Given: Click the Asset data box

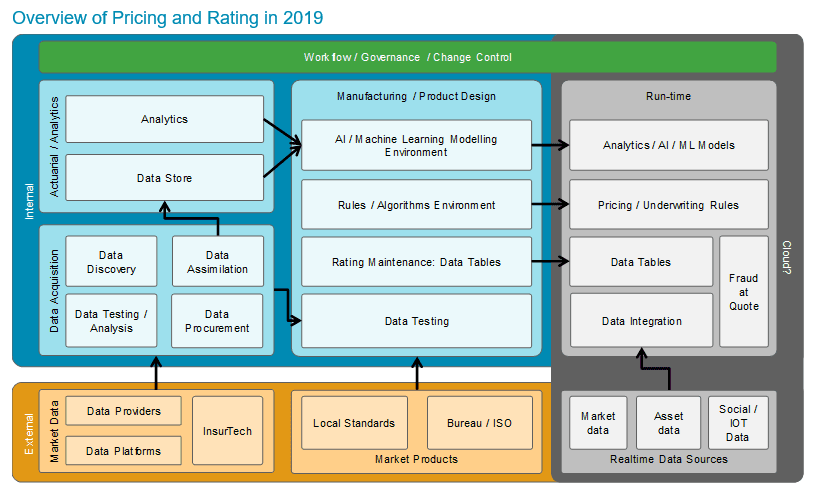Looking at the screenshot, I should 668,423.
